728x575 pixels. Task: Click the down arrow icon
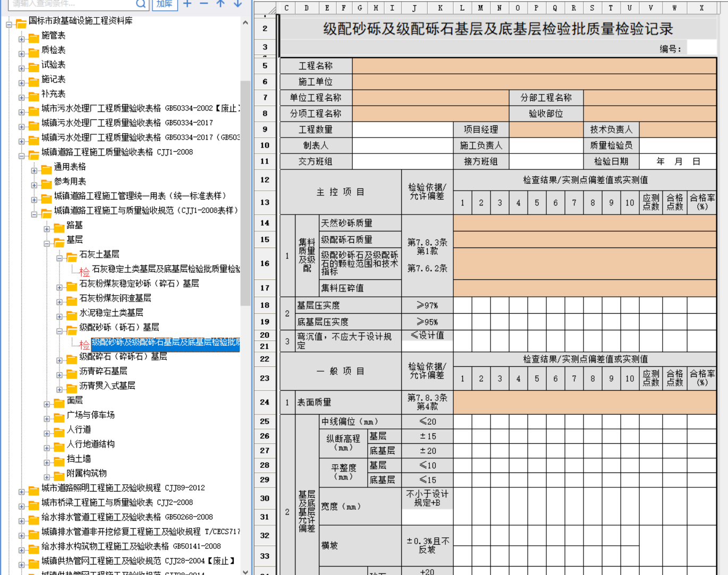[x=238, y=4]
